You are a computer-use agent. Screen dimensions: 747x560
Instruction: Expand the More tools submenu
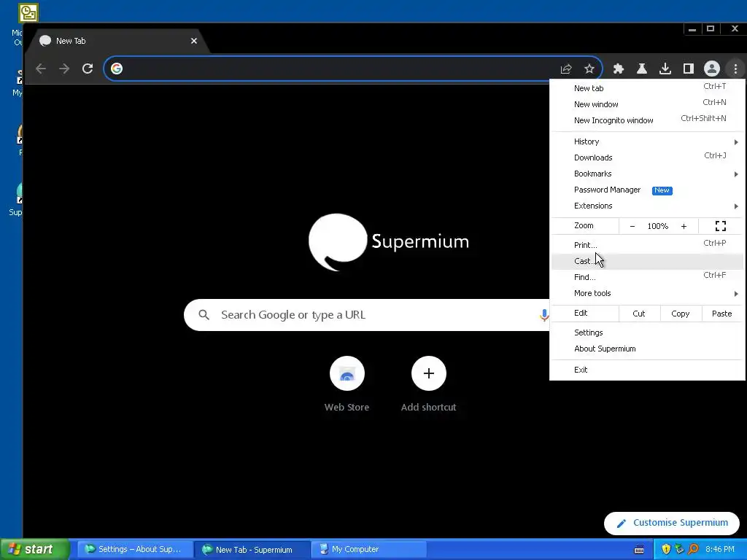[x=648, y=293]
